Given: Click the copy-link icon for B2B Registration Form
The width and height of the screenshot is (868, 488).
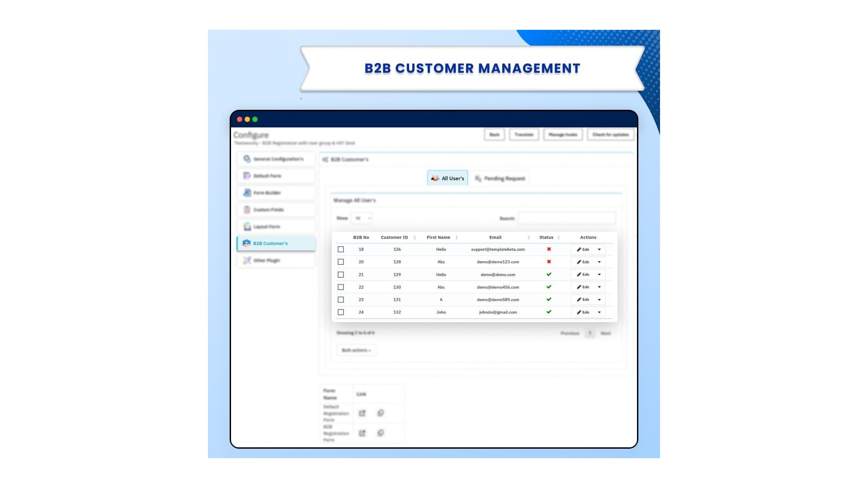Looking at the screenshot, I should click(x=381, y=433).
